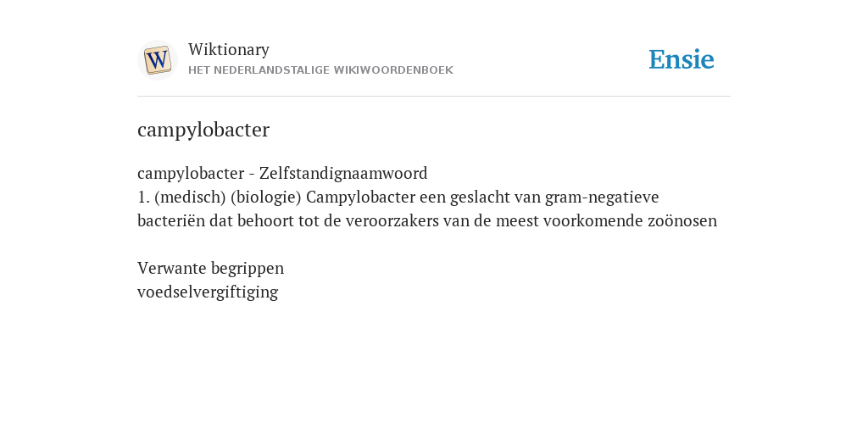This screenshot has width=868, height=434.
Task: Click the campylobacter heading
Action: pyautogui.click(x=203, y=130)
